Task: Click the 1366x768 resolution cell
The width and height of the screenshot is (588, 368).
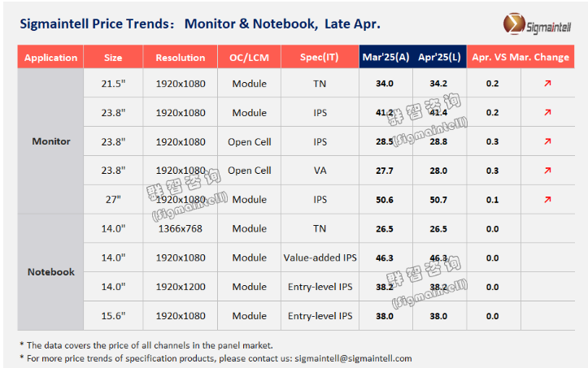Action: 181,228
